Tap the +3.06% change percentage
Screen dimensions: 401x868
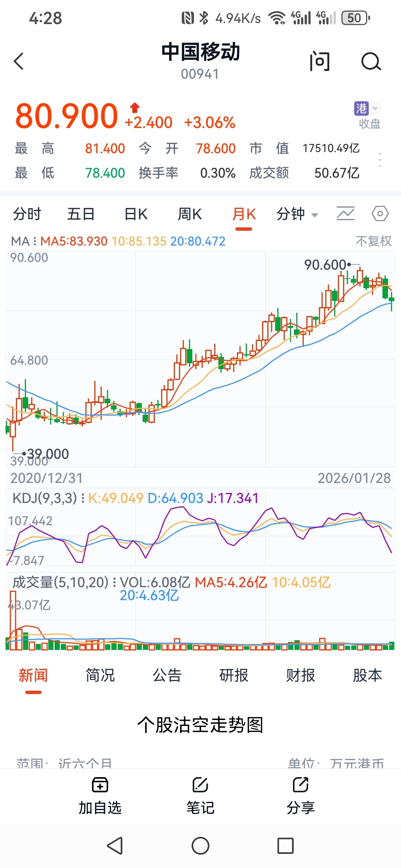tap(210, 122)
